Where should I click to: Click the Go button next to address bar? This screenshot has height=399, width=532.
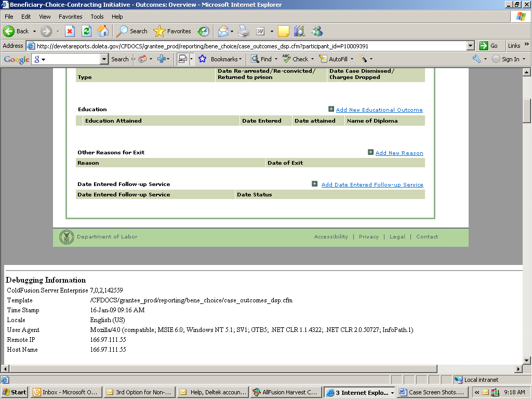(488, 46)
